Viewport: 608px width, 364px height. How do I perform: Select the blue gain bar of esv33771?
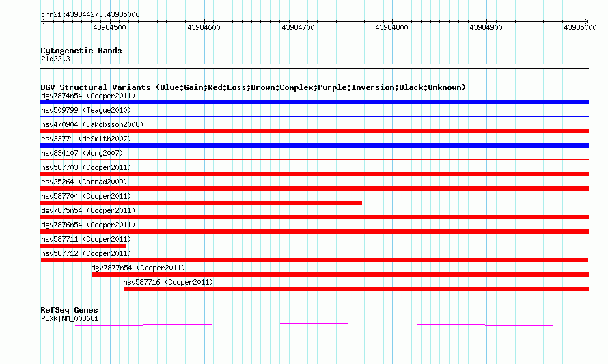pyautogui.click(x=314, y=145)
